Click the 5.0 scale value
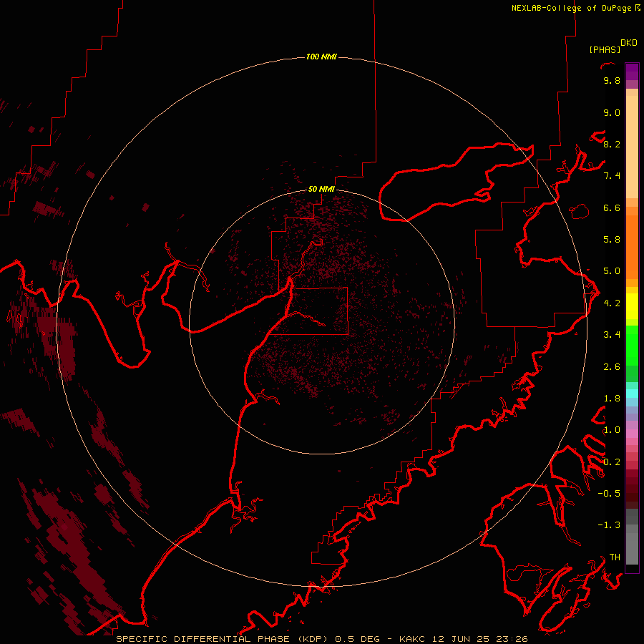Screen dimensions: 644x644 (x=612, y=271)
